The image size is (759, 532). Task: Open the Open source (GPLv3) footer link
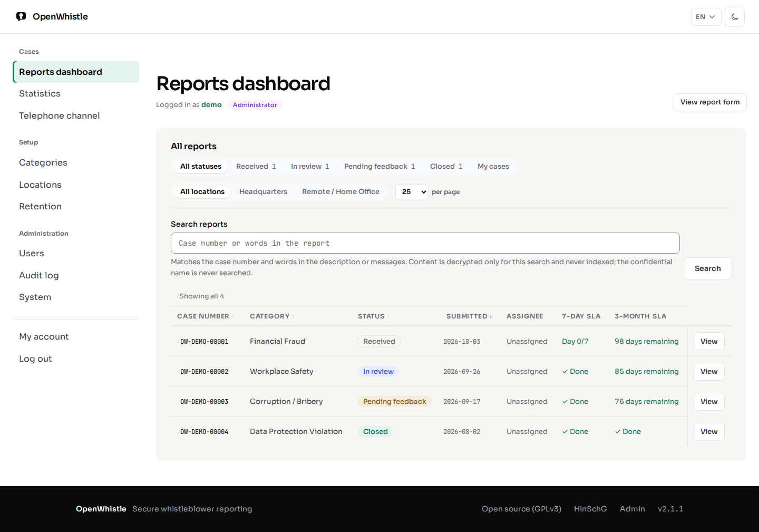[x=521, y=509]
